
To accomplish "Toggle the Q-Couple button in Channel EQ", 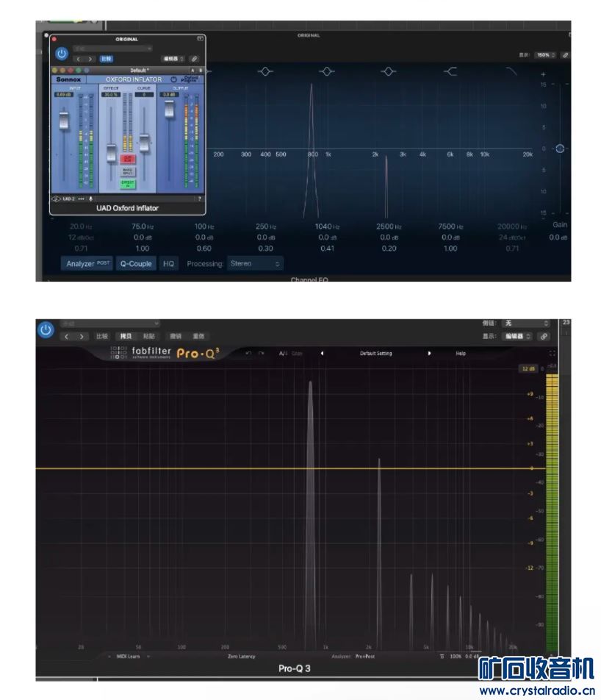I will [136, 263].
